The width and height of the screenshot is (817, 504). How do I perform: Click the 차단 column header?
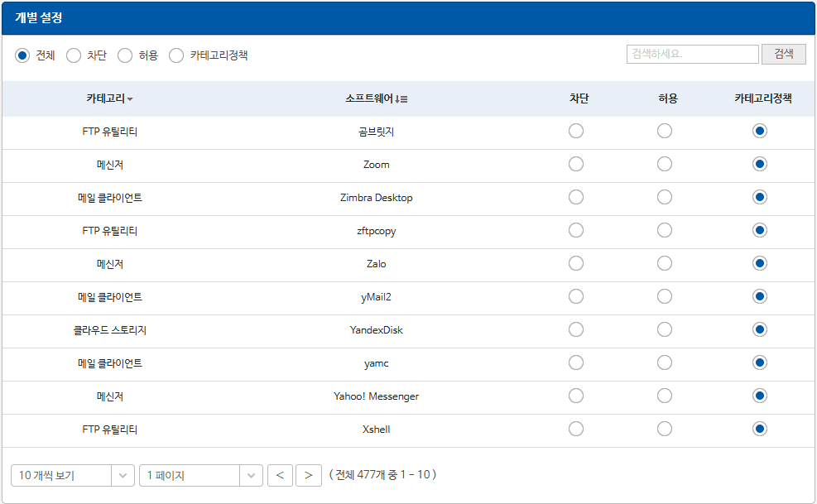point(579,98)
